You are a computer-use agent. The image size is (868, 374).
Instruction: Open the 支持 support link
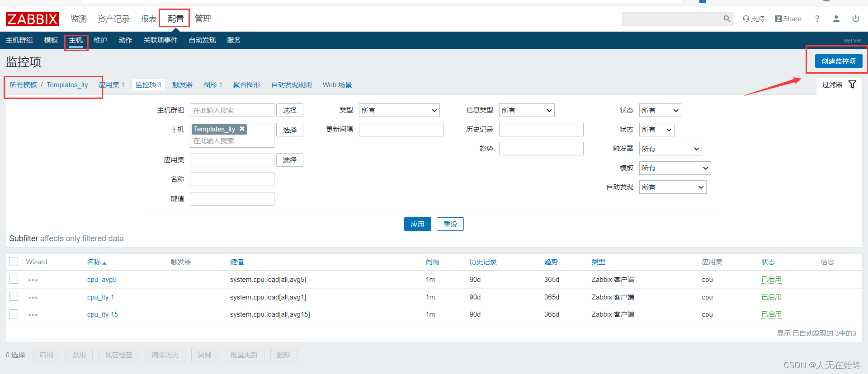pyautogui.click(x=754, y=19)
